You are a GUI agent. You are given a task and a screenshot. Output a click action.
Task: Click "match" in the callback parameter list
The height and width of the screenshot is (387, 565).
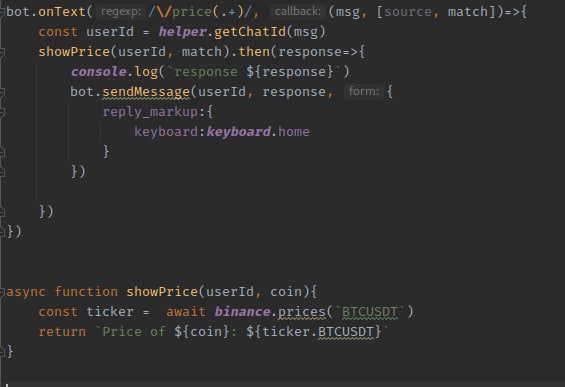[468, 12]
